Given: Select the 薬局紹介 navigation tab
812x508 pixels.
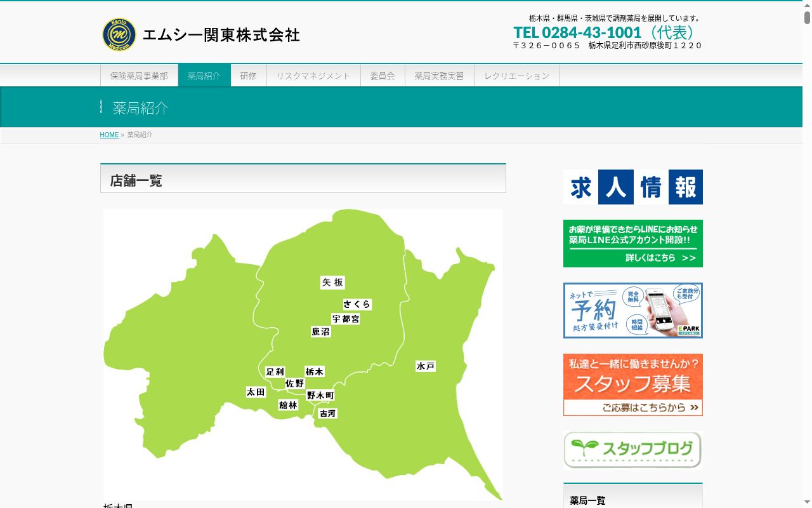Looking at the screenshot, I should pos(204,76).
